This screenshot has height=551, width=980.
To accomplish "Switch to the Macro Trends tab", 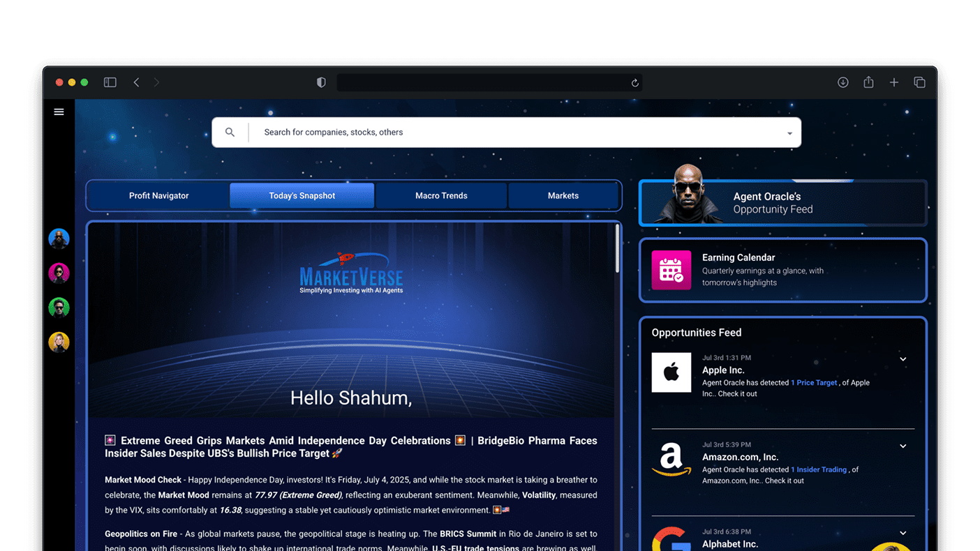I will 441,196.
